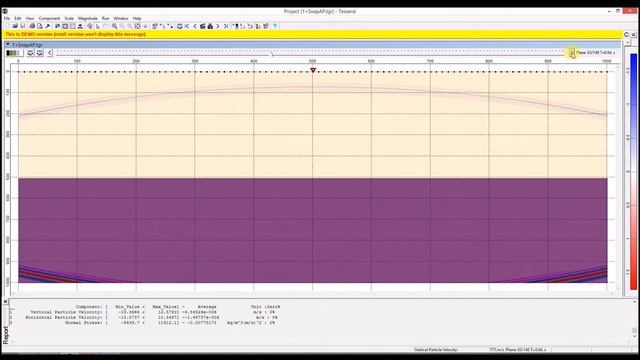Click the monitor display icon in toolbar
The width and height of the screenshot is (640, 360).
tap(180, 26)
